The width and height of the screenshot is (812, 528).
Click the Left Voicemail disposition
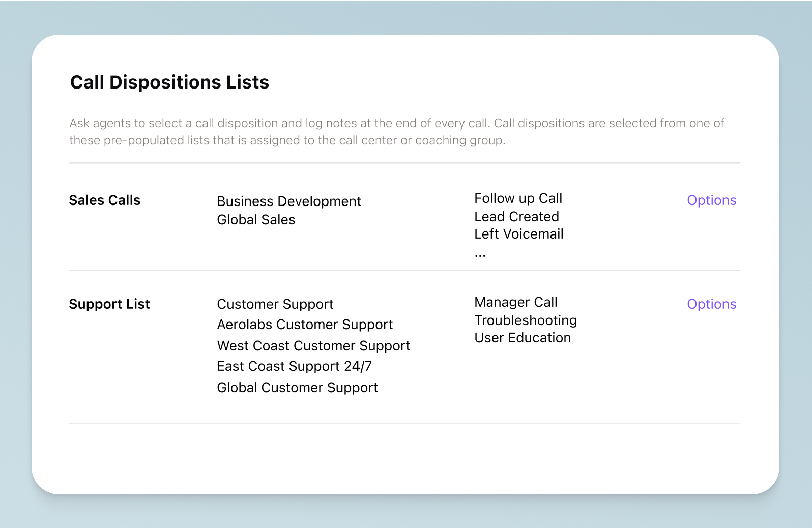(519, 233)
